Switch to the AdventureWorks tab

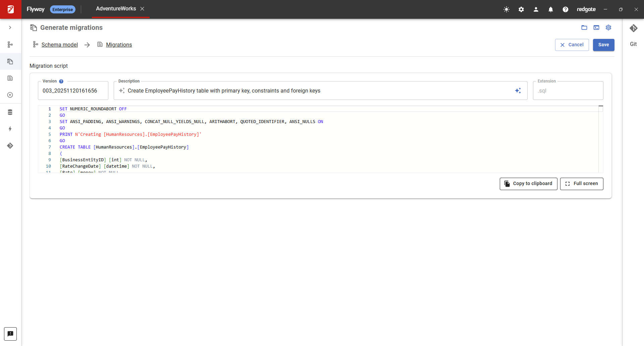[115, 9]
